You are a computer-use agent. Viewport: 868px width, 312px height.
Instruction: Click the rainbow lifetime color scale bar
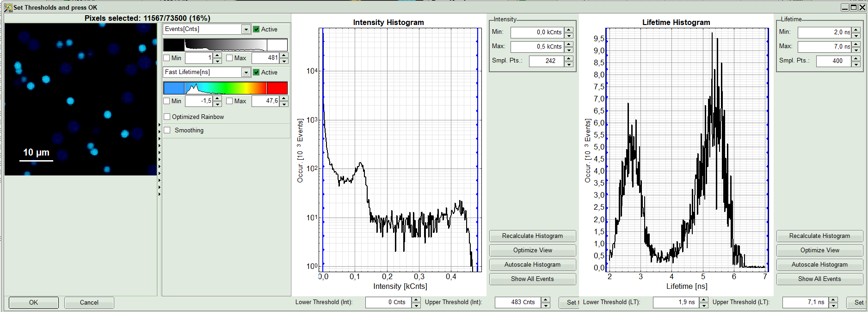(x=225, y=88)
